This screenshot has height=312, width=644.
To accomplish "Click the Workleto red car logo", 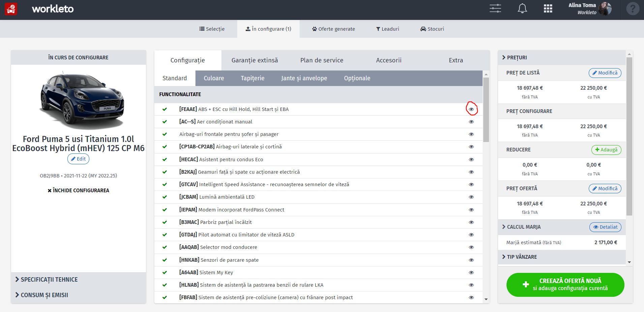I will coord(11,9).
